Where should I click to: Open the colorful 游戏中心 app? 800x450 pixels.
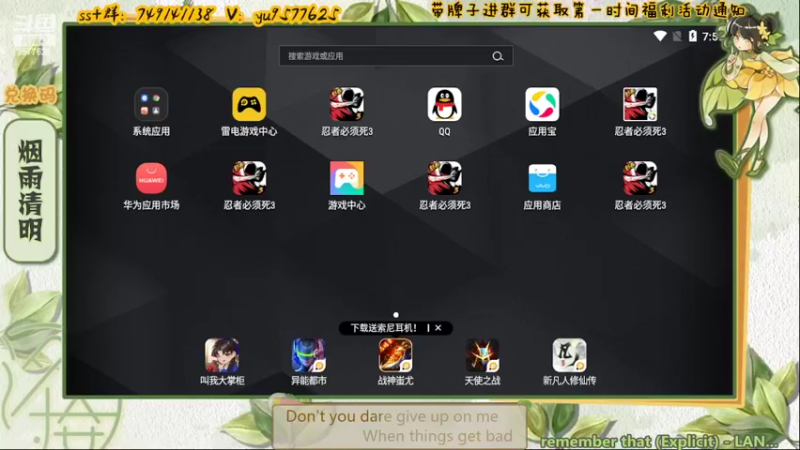(347, 178)
